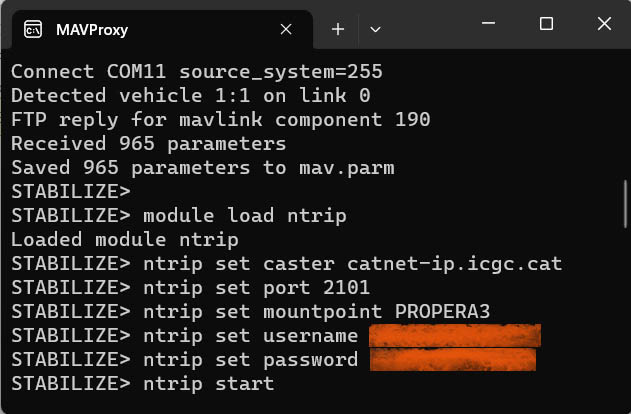This screenshot has height=414, width=631.
Task: Maximize the terminal window
Action: coord(546,23)
